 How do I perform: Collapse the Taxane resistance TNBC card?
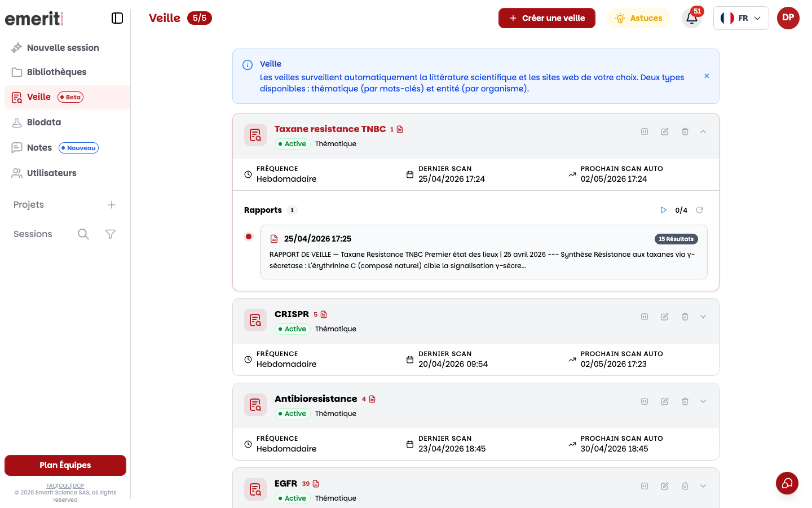coord(703,132)
